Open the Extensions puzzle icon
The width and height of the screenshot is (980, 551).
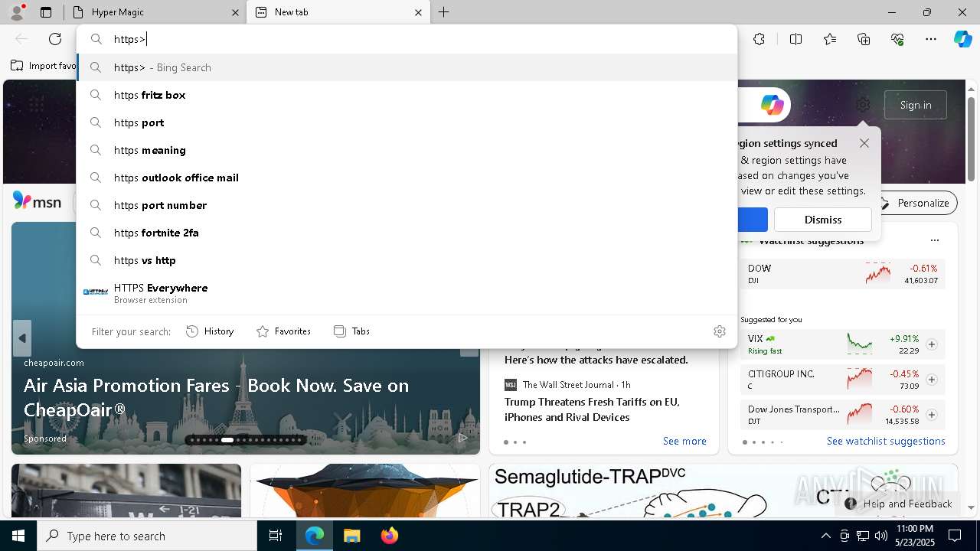coord(759,39)
